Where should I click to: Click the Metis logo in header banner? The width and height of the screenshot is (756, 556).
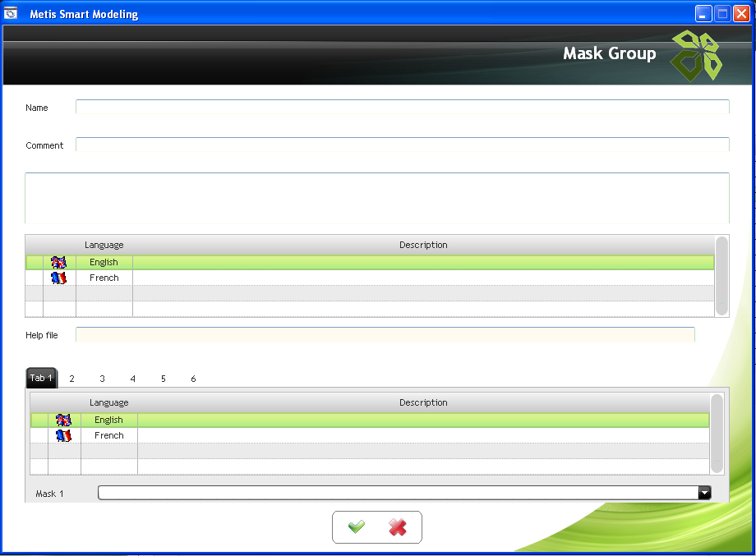pos(696,56)
